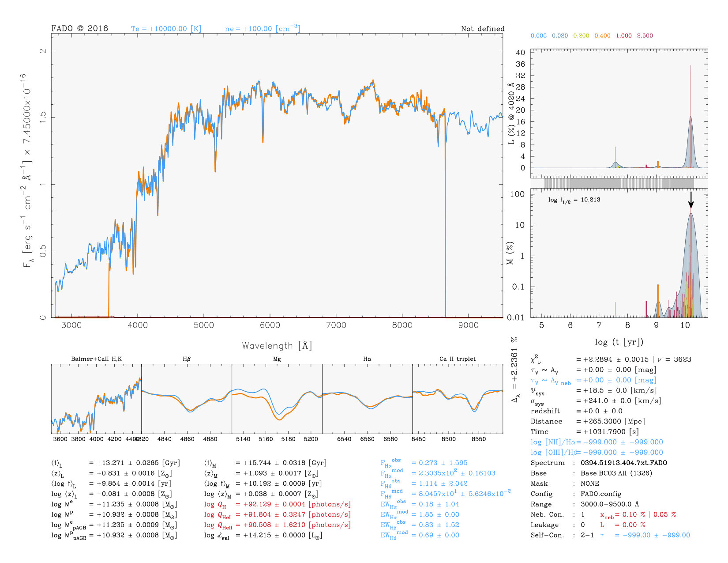
Task: Click the 'log (t [yr])' axis label
Action: tap(619, 342)
